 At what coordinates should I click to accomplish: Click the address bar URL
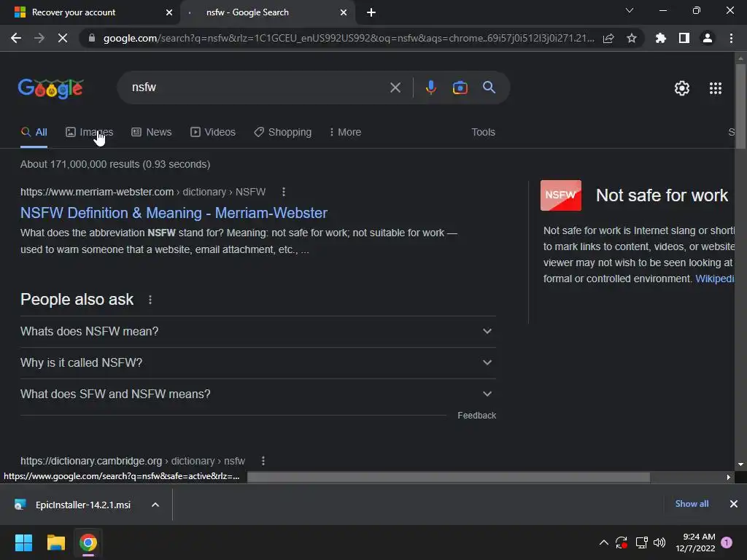(348, 38)
